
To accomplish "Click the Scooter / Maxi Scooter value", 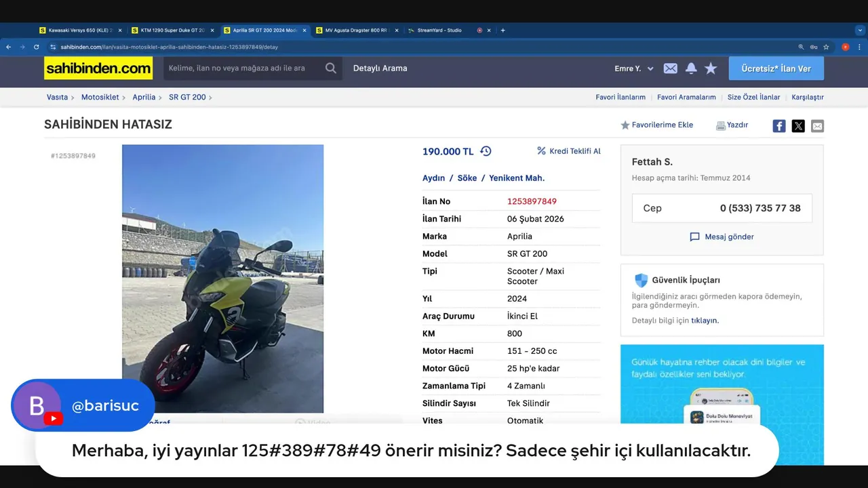I will tap(536, 276).
